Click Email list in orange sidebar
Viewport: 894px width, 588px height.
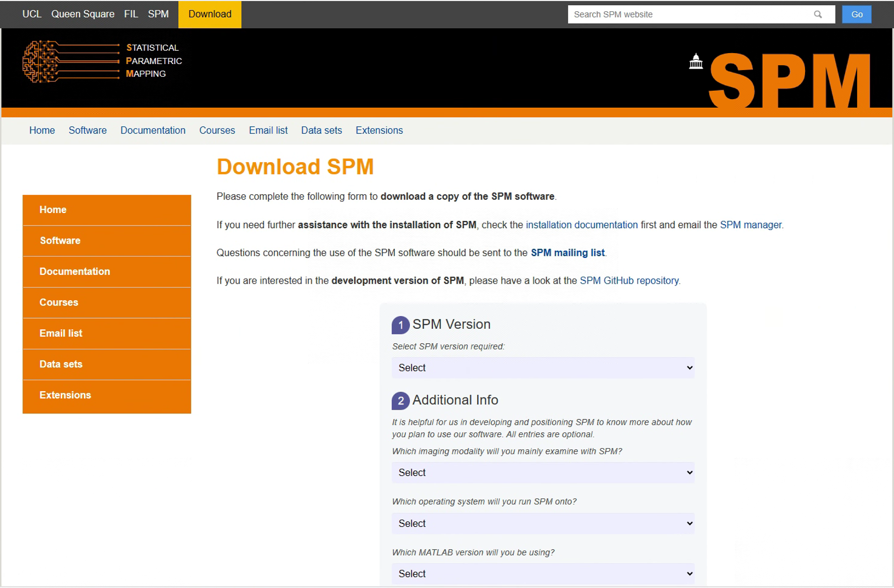tap(107, 334)
